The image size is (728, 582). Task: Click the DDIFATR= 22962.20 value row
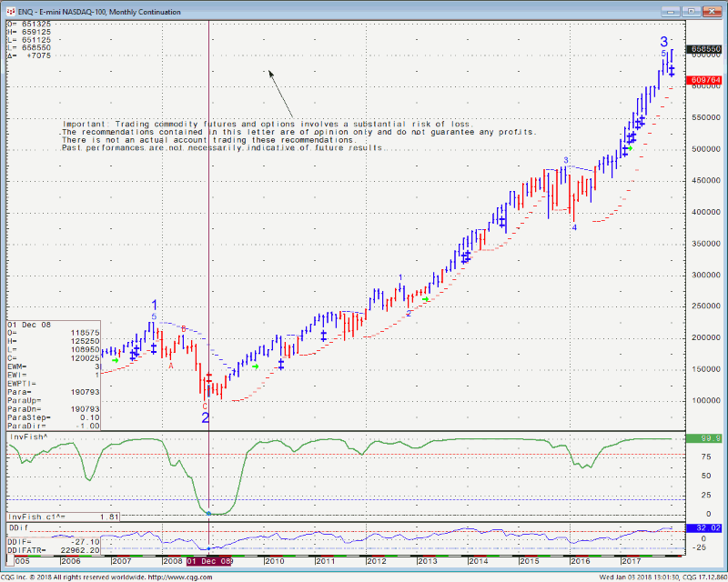pos(54,550)
